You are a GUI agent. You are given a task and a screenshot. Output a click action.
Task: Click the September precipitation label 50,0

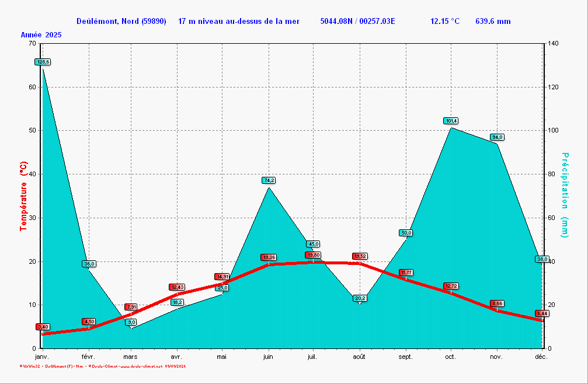point(406,233)
